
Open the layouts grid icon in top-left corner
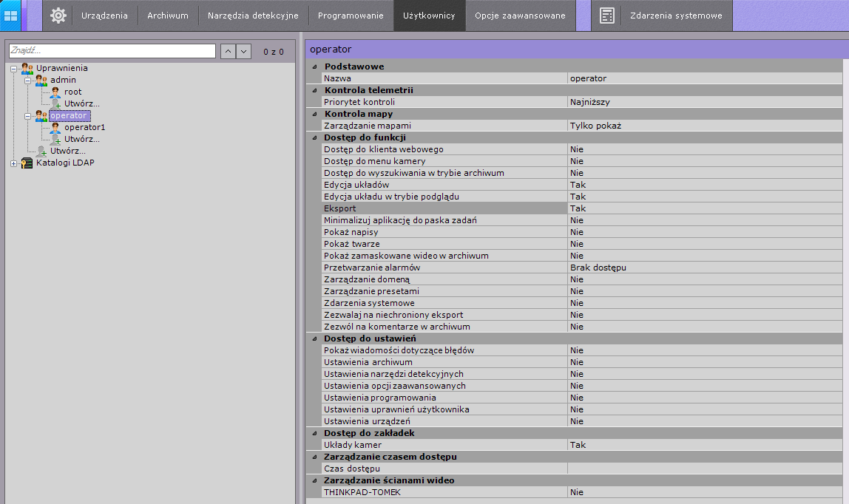click(11, 16)
